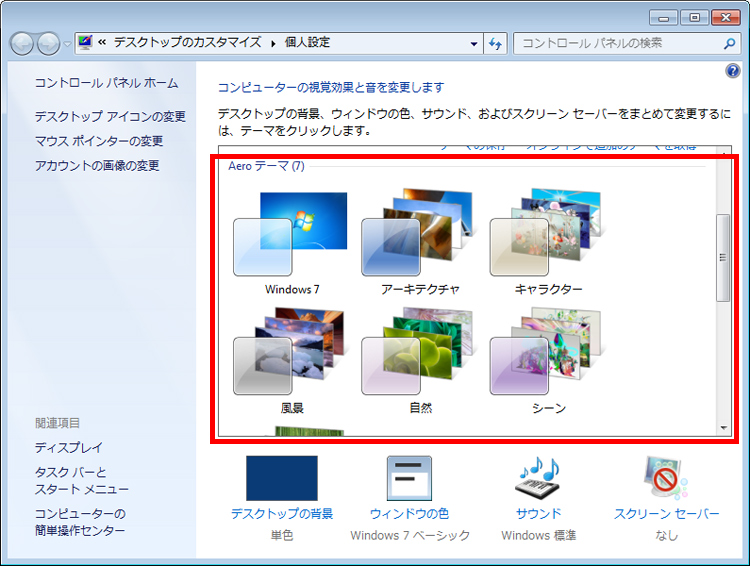750x566 pixels.
Task: Click the search magnifier icon
Action: coord(729,44)
